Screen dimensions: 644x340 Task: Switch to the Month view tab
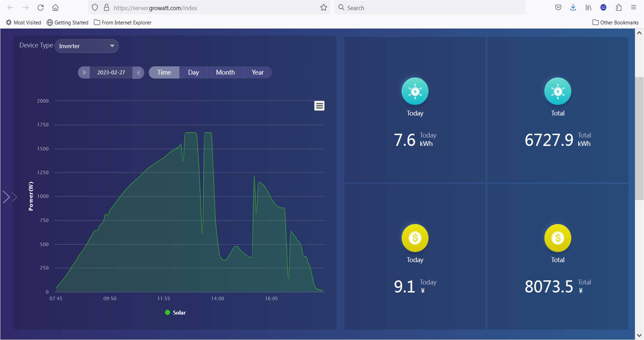[x=225, y=72]
